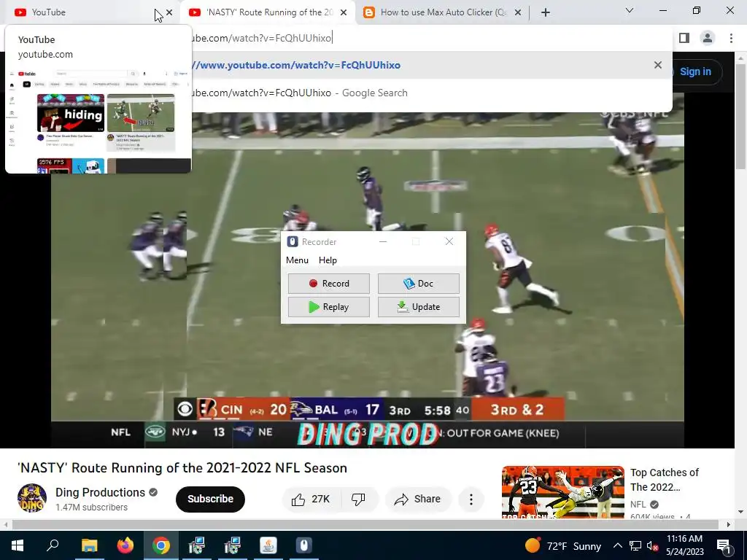Dislike the video with thumbs down
The width and height of the screenshot is (747, 560).
tap(358, 499)
